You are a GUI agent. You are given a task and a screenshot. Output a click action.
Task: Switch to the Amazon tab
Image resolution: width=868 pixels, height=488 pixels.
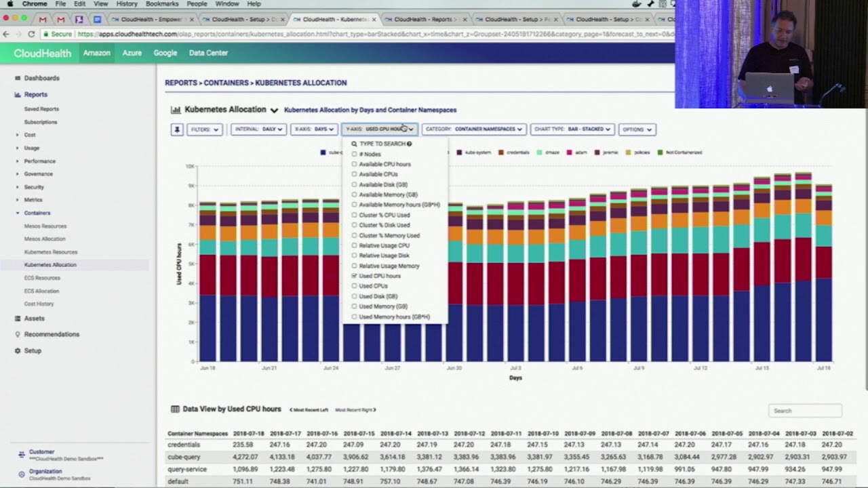pyautogui.click(x=96, y=53)
